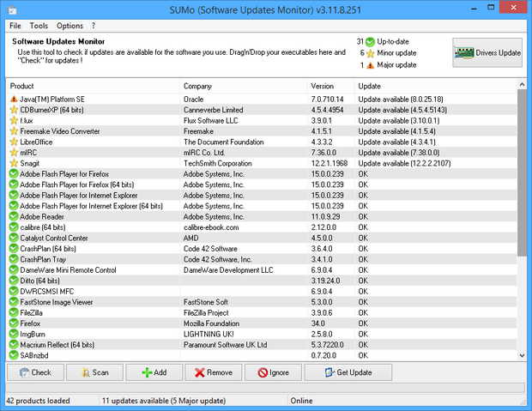Click the green check icon beside SABnzbd

pos(14,355)
